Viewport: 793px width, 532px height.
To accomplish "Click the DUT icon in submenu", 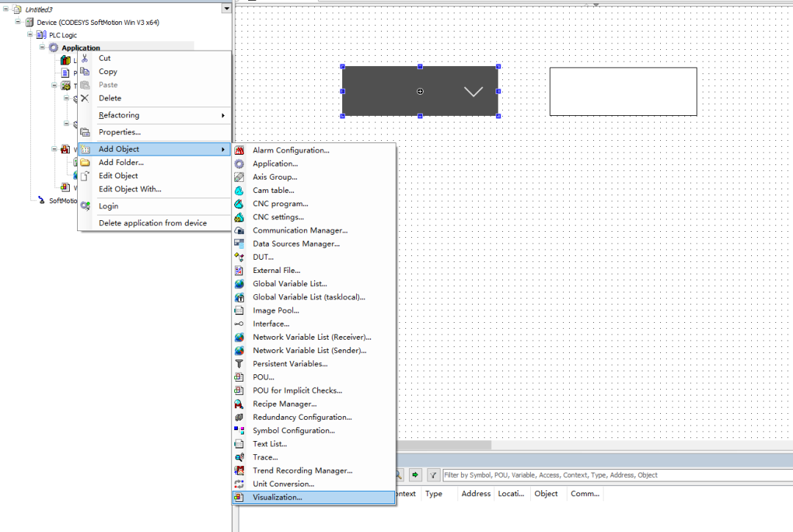I will [239, 257].
